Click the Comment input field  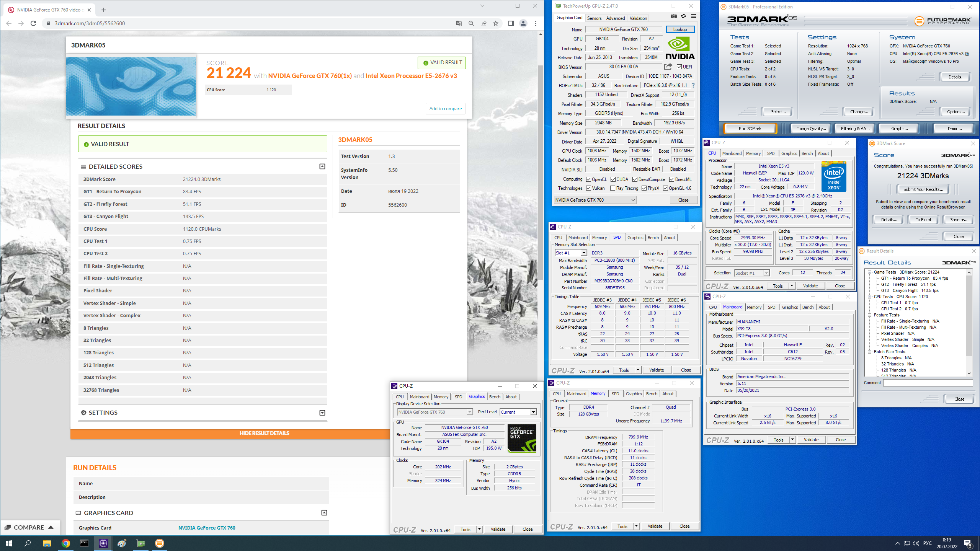pos(928,383)
